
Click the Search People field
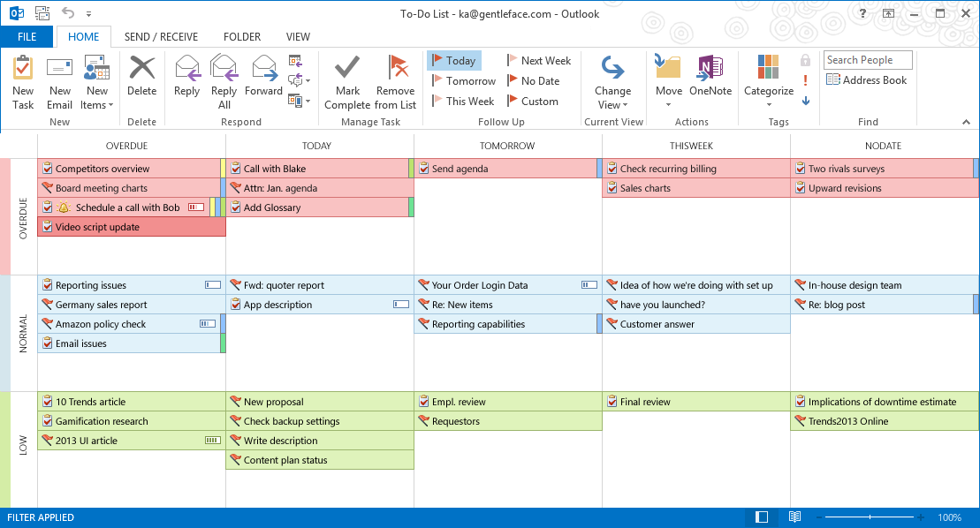[868, 60]
